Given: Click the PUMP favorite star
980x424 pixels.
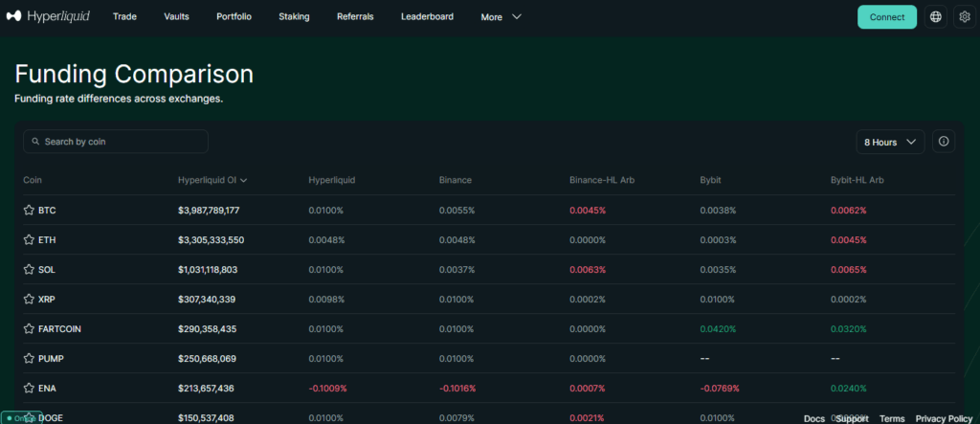Looking at the screenshot, I should coord(29,359).
